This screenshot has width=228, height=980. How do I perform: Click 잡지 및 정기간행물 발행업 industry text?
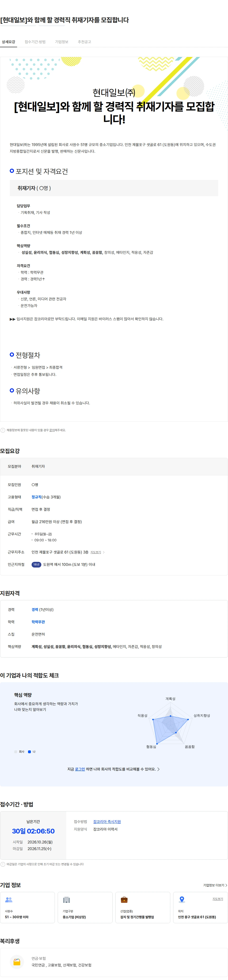coord(137,917)
